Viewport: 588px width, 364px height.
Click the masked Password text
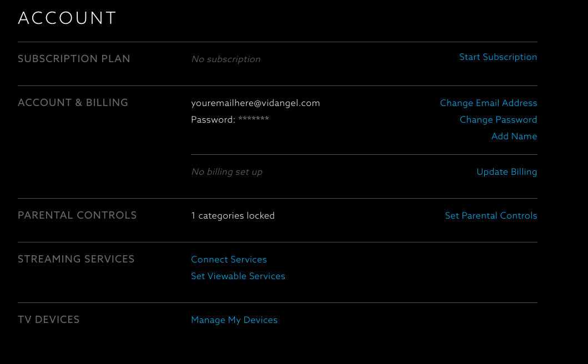point(230,120)
